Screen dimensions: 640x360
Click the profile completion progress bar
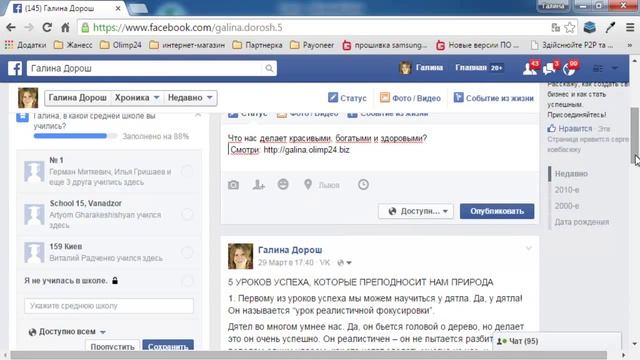[75, 136]
